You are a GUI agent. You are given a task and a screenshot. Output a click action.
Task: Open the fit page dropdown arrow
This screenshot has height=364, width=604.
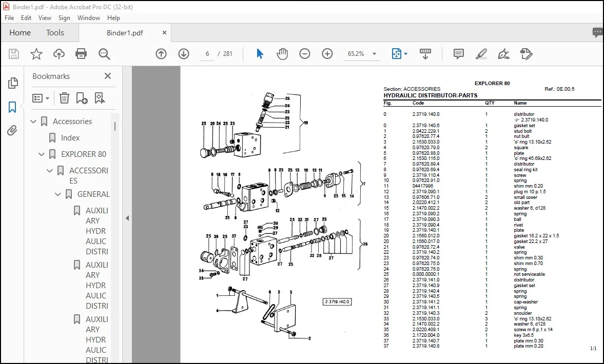pyautogui.click(x=405, y=54)
